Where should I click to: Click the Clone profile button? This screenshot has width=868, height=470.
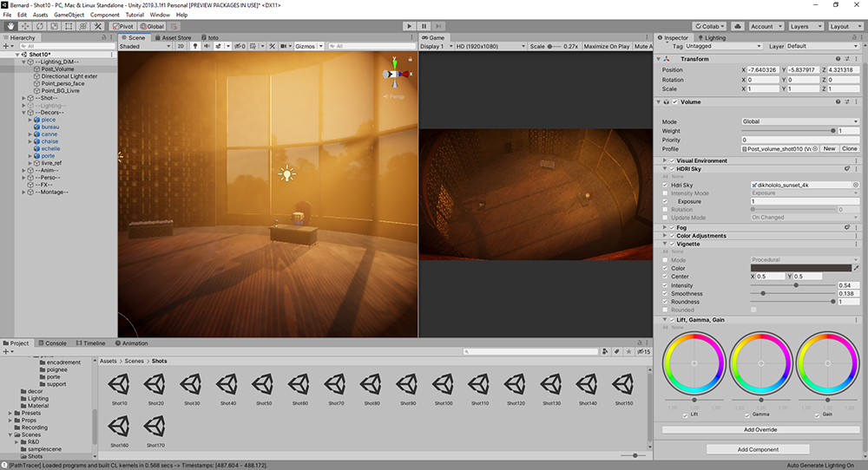pos(849,148)
